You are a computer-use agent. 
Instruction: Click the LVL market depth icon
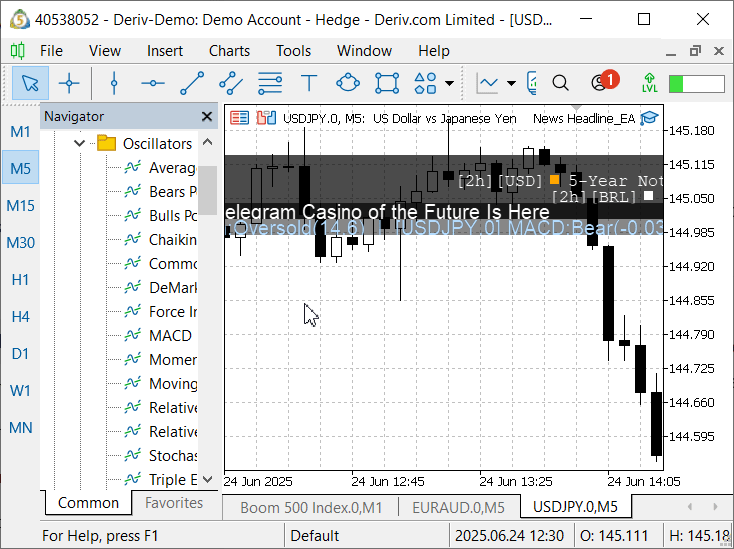tap(650, 83)
